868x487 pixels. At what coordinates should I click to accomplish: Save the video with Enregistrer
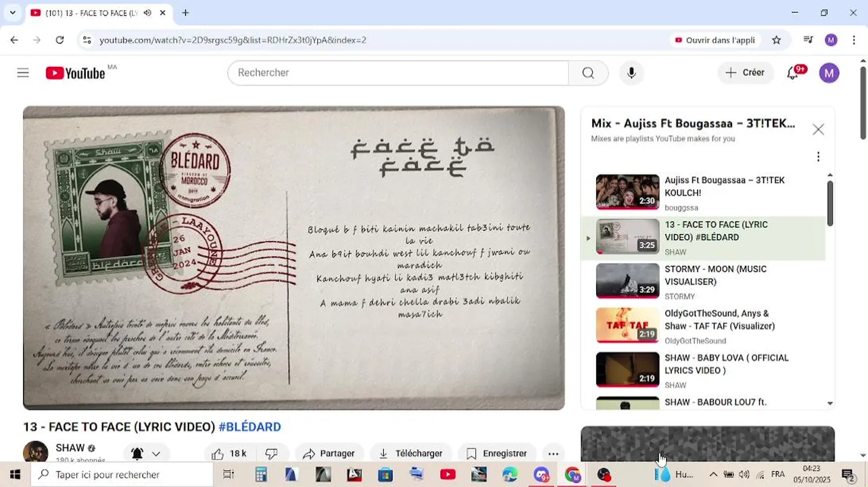click(x=497, y=454)
